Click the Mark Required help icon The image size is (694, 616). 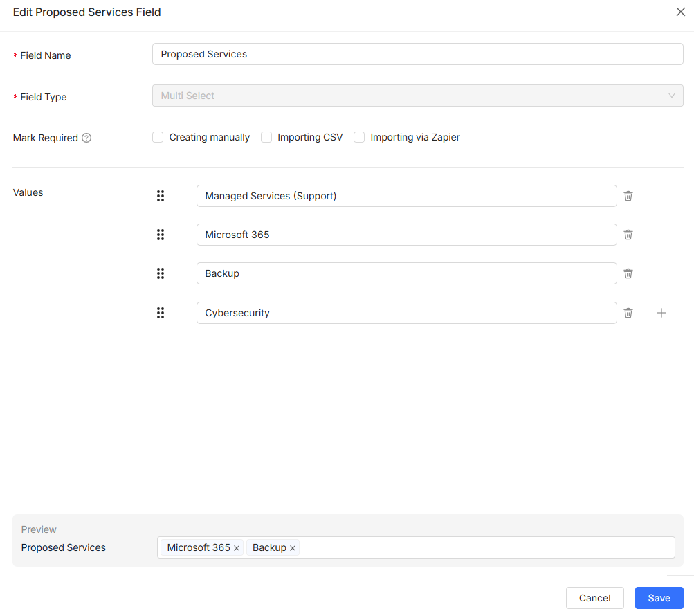pyautogui.click(x=86, y=138)
